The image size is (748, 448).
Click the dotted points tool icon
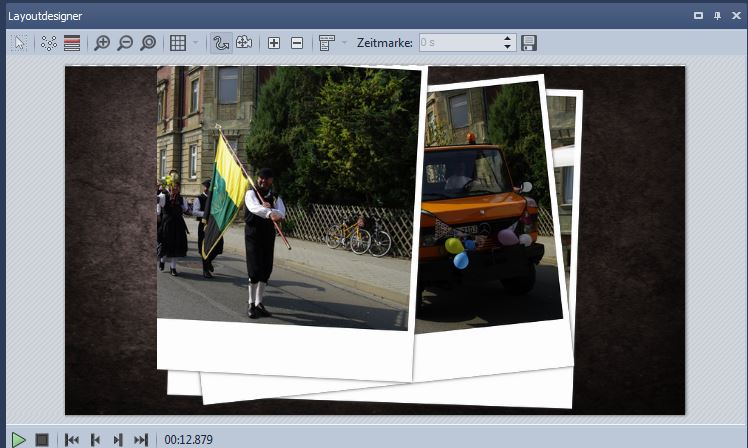click(49, 43)
